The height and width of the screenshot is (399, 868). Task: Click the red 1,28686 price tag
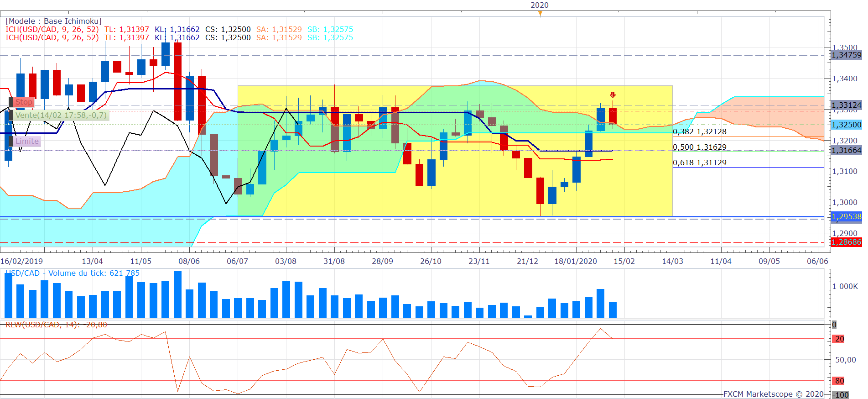click(x=846, y=242)
